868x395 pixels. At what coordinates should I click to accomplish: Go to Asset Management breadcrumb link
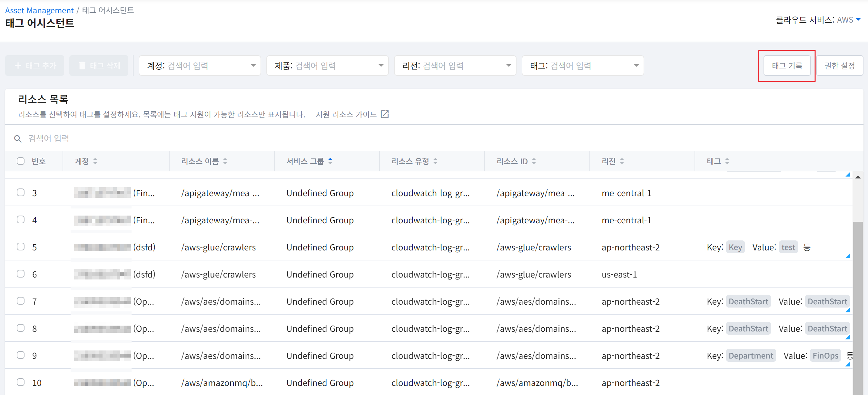[x=39, y=10]
